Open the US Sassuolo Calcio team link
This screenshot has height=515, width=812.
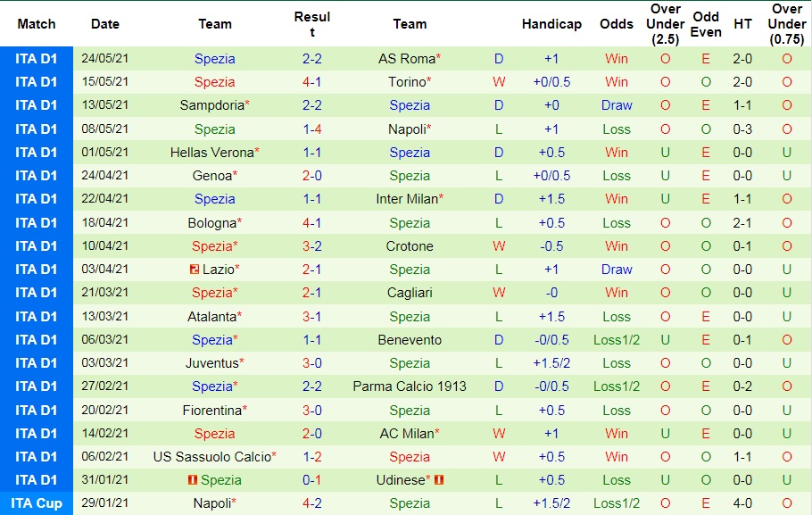point(211,457)
